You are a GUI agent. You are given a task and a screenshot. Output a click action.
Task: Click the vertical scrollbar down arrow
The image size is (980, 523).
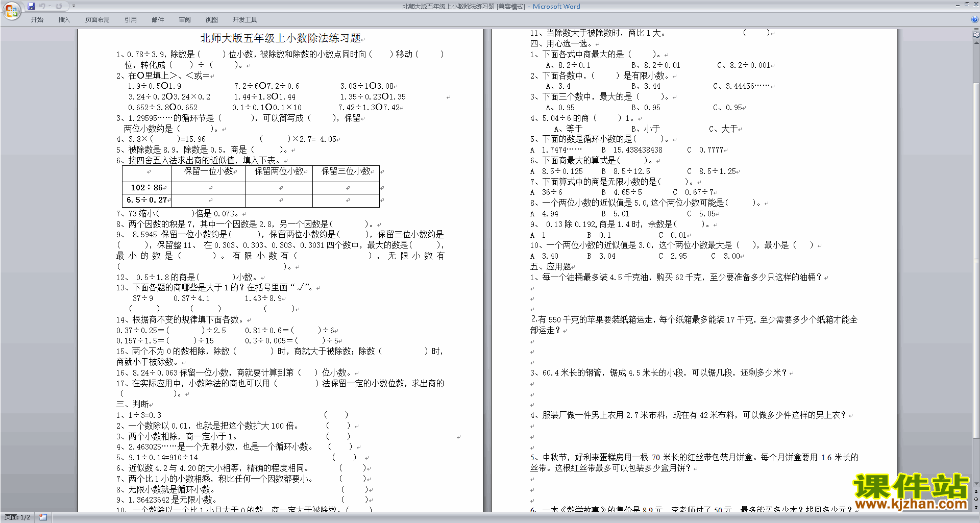[976, 484]
